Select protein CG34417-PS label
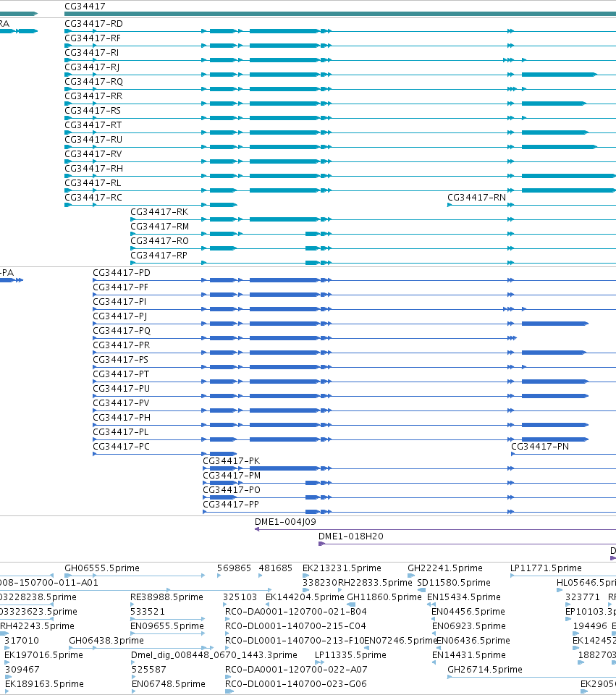 tap(121, 360)
